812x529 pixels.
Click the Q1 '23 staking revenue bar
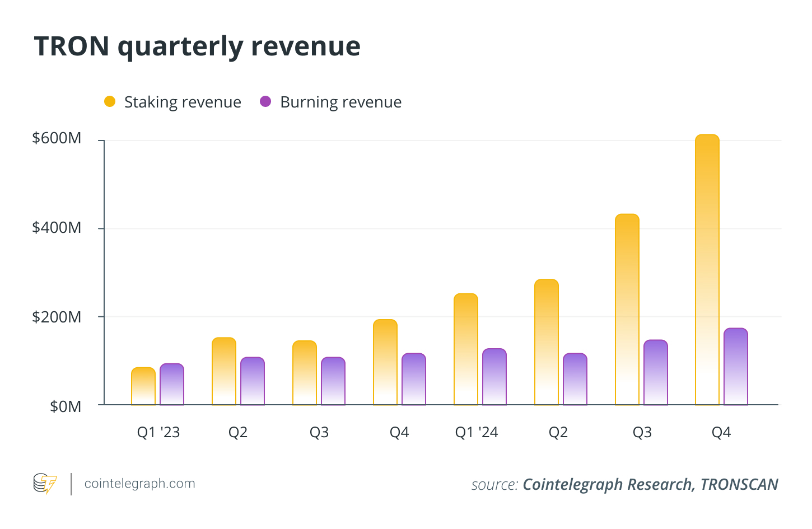(x=143, y=386)
